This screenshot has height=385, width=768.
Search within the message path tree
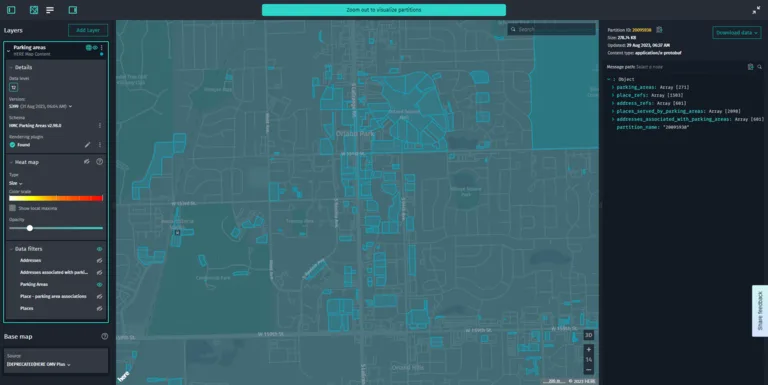pyautogui.click(x=760, y=67)
